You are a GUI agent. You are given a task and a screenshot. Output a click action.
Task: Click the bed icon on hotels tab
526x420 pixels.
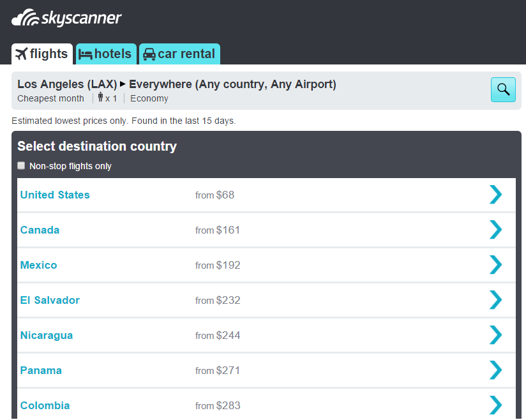(85, 54)
